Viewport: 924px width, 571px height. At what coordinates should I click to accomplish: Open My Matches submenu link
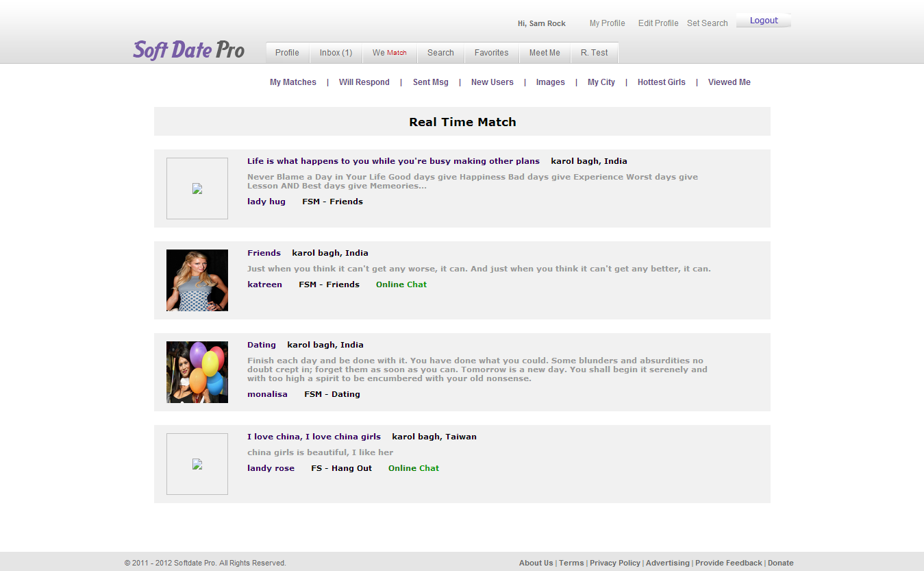click(293, 82)
